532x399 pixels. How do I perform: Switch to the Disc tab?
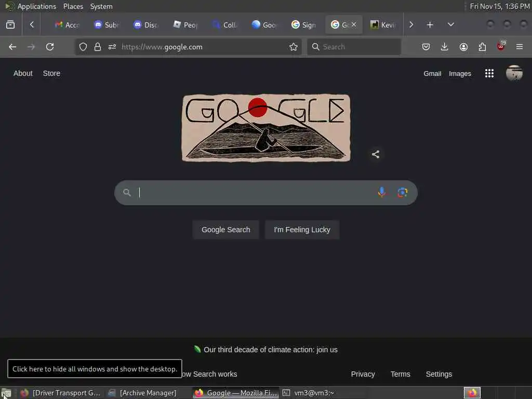[146, 25]
